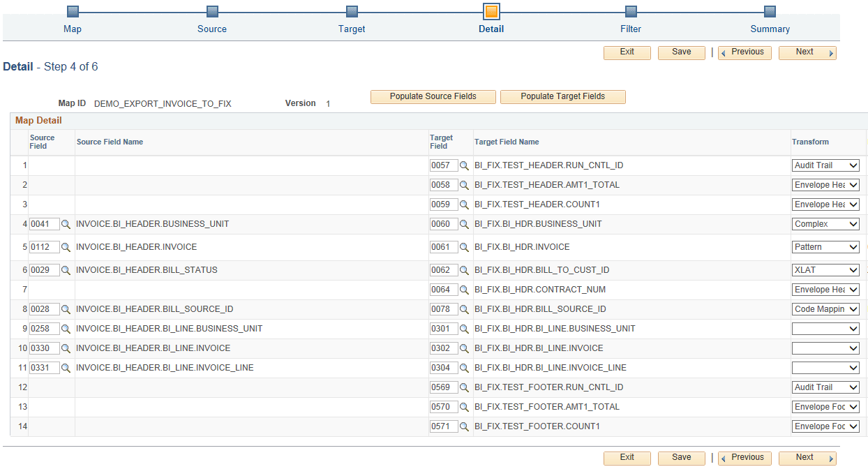
Task: Go to the Filter step label
Action: [x=631, y=29]
